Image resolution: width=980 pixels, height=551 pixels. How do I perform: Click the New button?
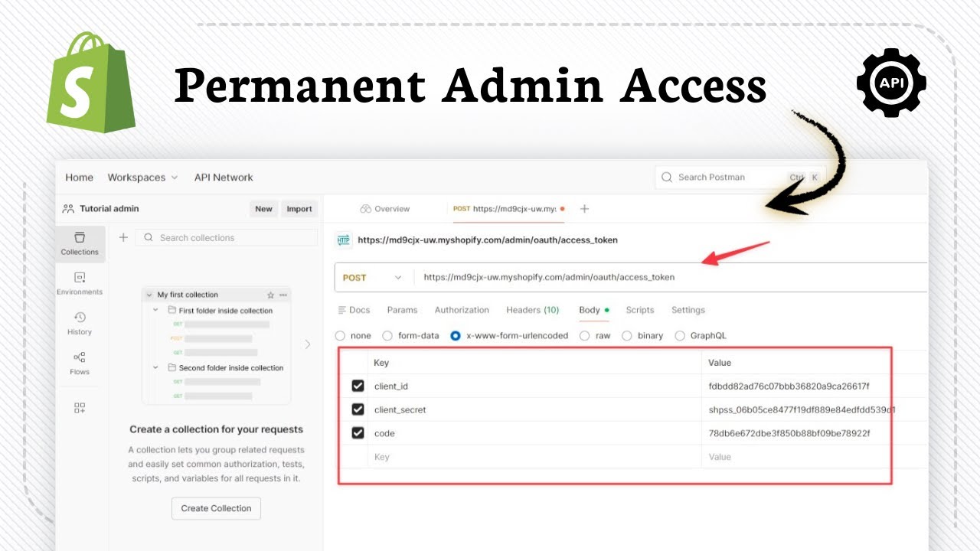(x=263, y=209)
